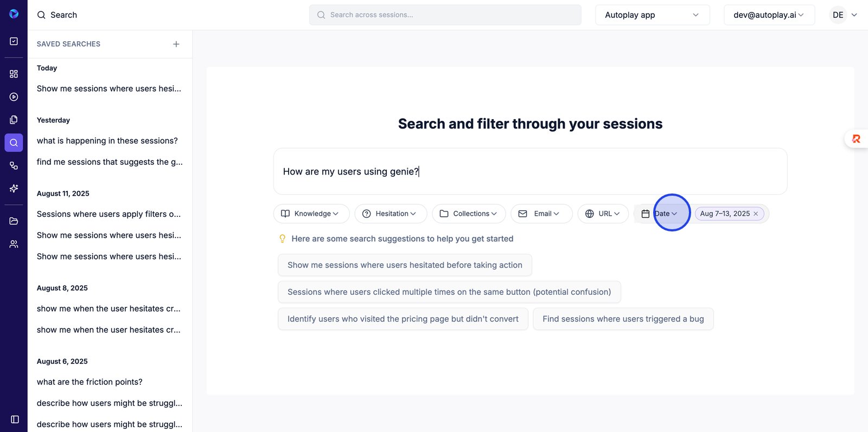Open the checklist icon in sidebar
Viewport: 868px width, 432px height.
[14, 41]
